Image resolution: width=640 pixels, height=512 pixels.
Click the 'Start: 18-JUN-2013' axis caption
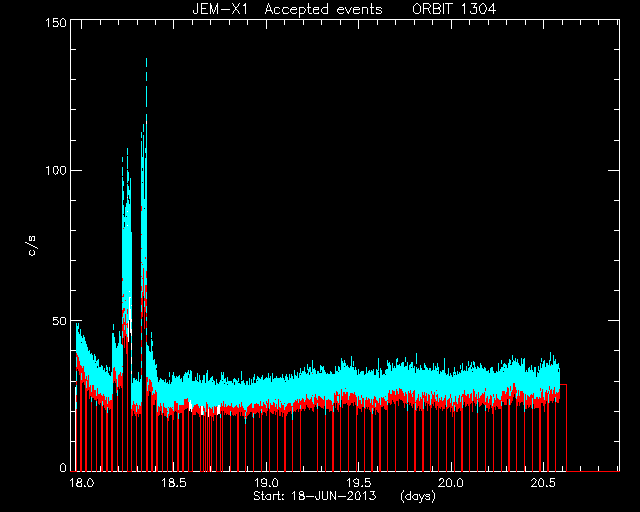click(x=315, y=496)
